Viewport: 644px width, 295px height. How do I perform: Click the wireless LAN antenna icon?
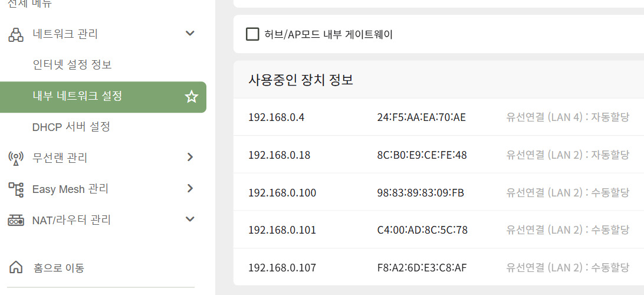click(x=16, y=158)
